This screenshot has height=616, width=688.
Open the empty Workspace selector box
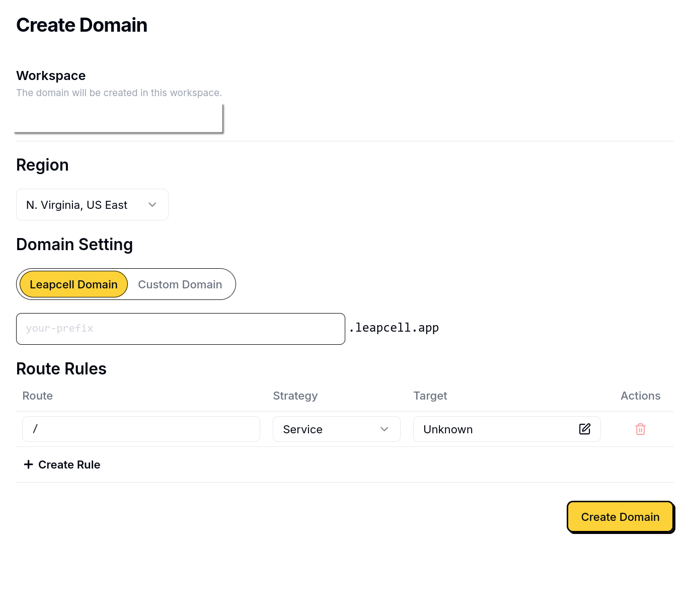pyautogui.click(x=119, y=119)
